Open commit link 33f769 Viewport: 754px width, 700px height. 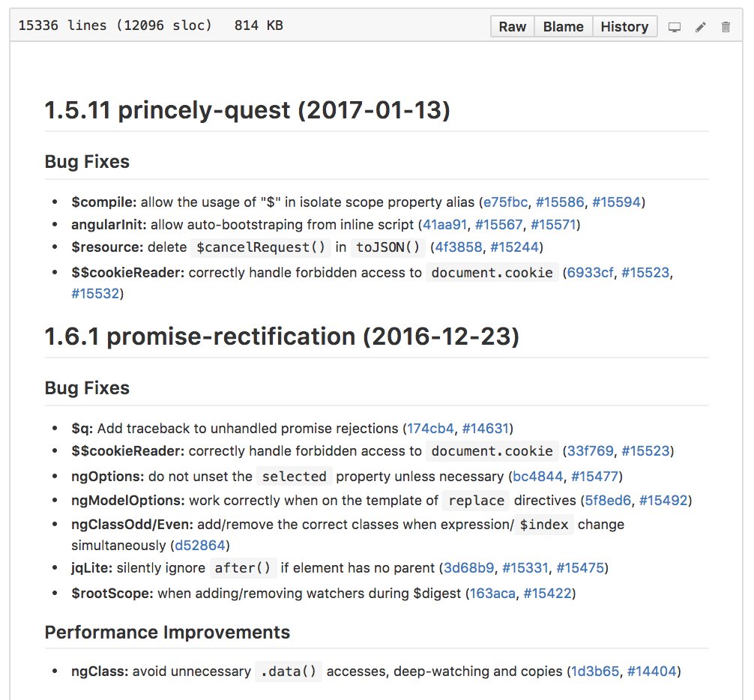591,451
